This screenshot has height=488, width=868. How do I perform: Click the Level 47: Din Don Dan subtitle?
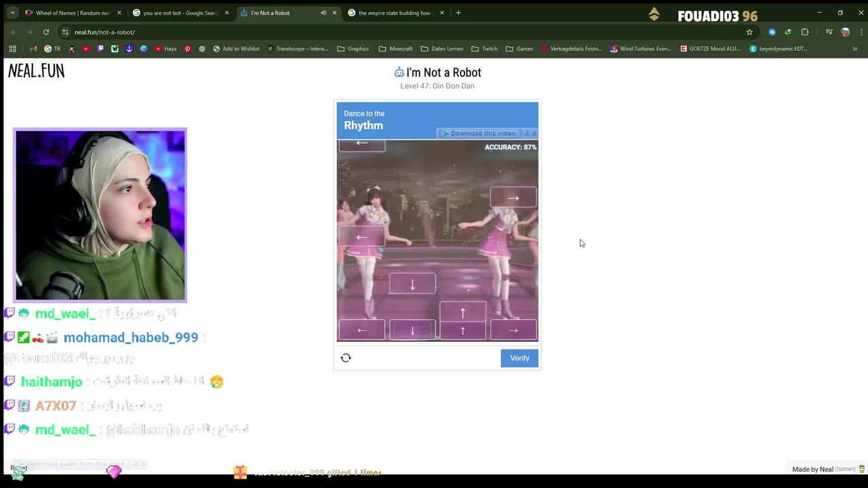click(x=437, y=86)
